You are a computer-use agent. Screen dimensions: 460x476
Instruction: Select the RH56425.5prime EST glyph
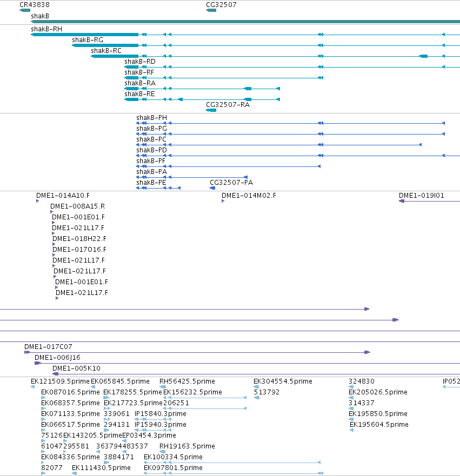point(163,387)
